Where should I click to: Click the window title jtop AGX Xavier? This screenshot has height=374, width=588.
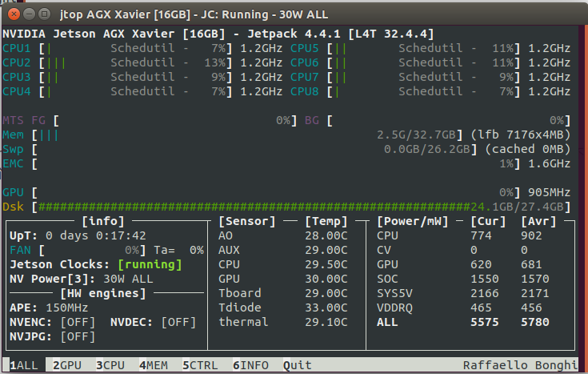click(x=194, y=14)
